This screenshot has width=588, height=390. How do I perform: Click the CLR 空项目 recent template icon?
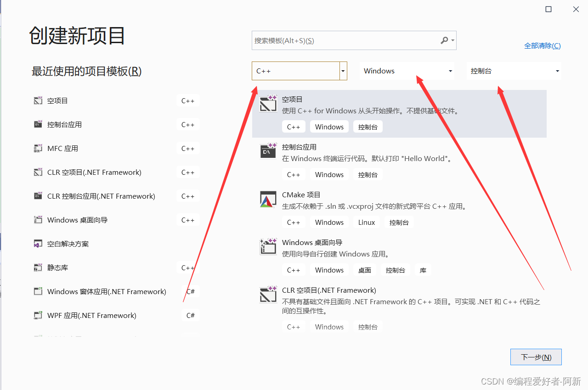[38, 172]
